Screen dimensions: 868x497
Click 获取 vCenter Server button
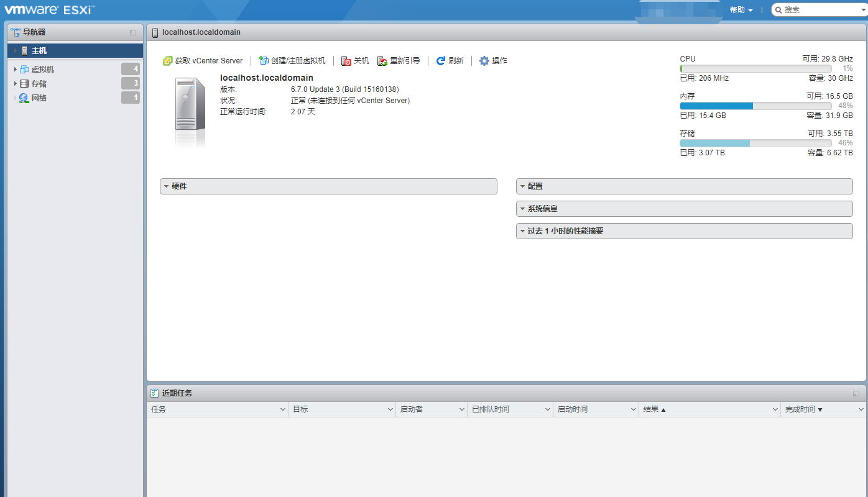203,61
